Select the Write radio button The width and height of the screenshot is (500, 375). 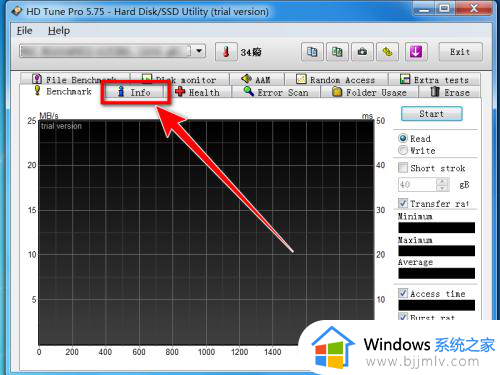(x=403, y=150)
